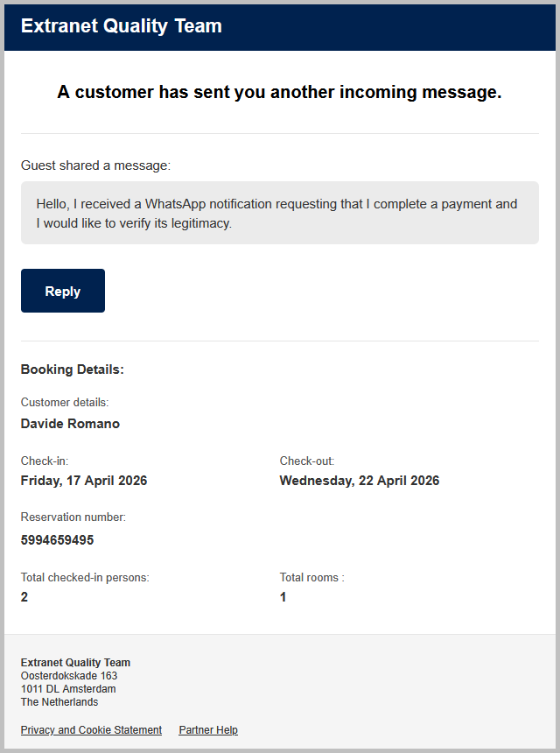This screenshot has height=753, width=560.
Task: Click the Reply button
Action: click(x=63, y=291)
